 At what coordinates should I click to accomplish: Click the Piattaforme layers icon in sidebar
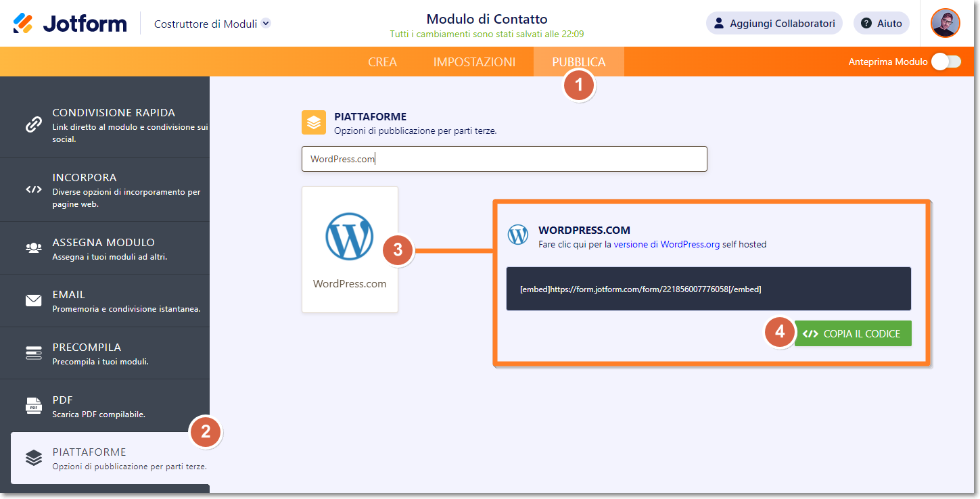33,458
